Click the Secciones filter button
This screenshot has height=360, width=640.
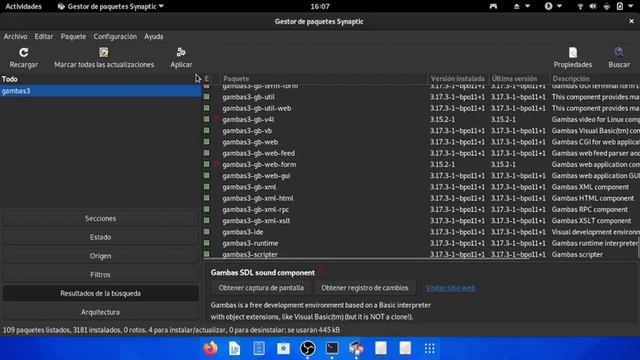click(100, 218)
